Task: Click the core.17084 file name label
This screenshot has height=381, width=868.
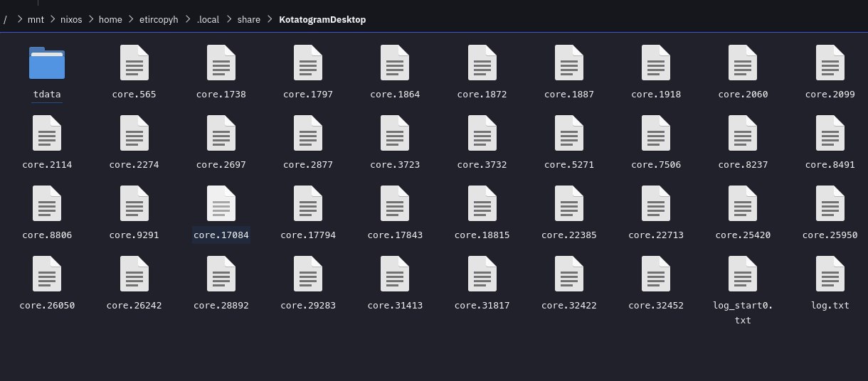Action: (x=221, y=235)
